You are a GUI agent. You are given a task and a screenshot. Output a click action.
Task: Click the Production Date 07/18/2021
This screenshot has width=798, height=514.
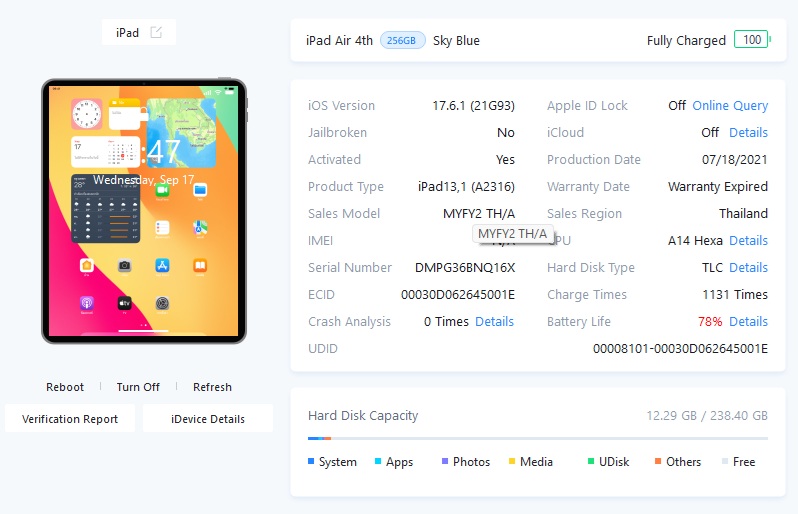734,159
